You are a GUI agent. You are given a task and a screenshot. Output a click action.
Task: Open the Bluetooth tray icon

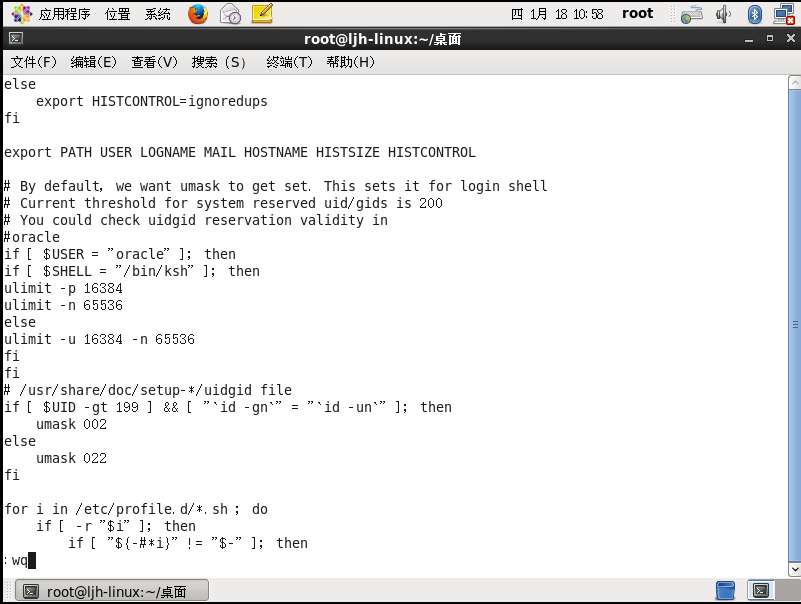click(x=754, y=14)
